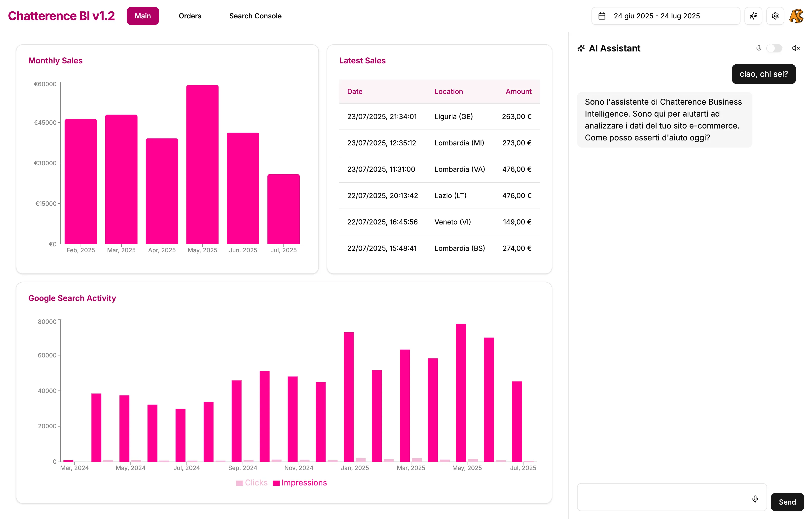This screenshot has width=812, height=519.
Task: Open the Search Console tab
Action: click(x=256, y=16)
